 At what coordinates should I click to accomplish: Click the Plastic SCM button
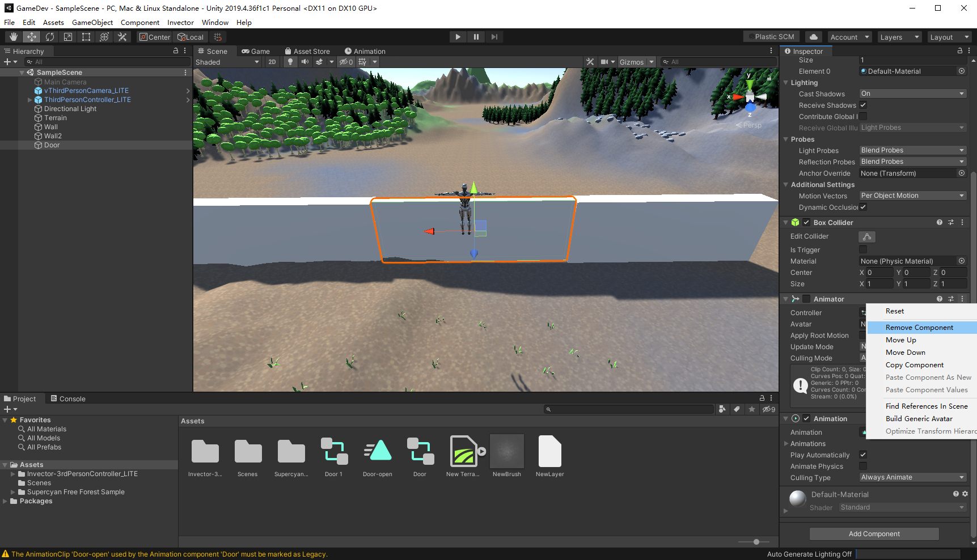(x=771, y=37)
